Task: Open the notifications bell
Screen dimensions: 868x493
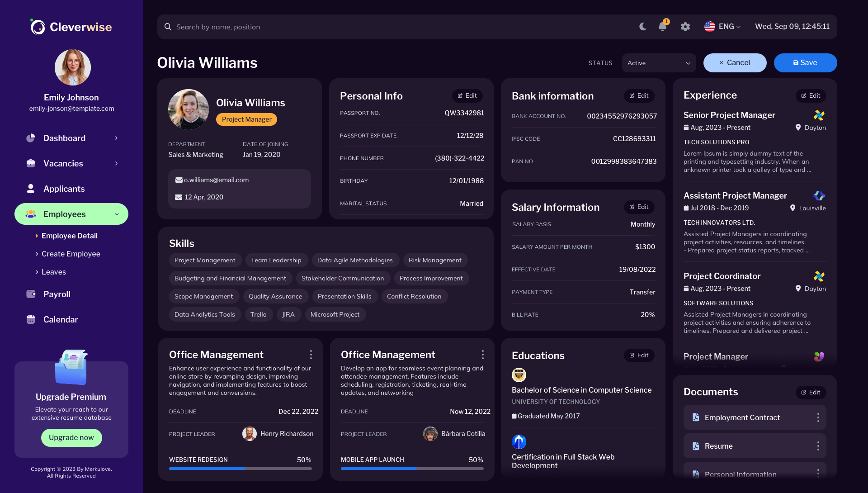Action: 662,27
